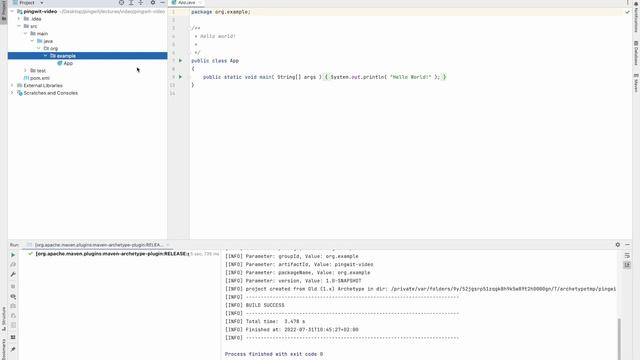Select External Libraries row

pyautogui.click(x=40, y=85)
